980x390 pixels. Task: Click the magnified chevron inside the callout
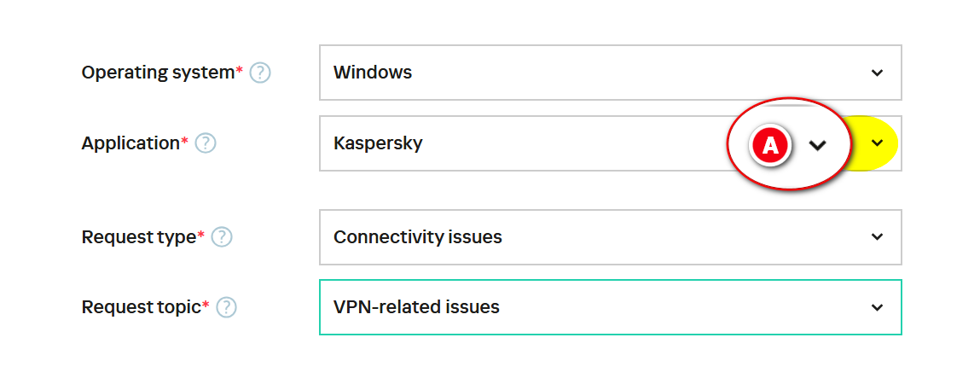(x=817, y=146)
